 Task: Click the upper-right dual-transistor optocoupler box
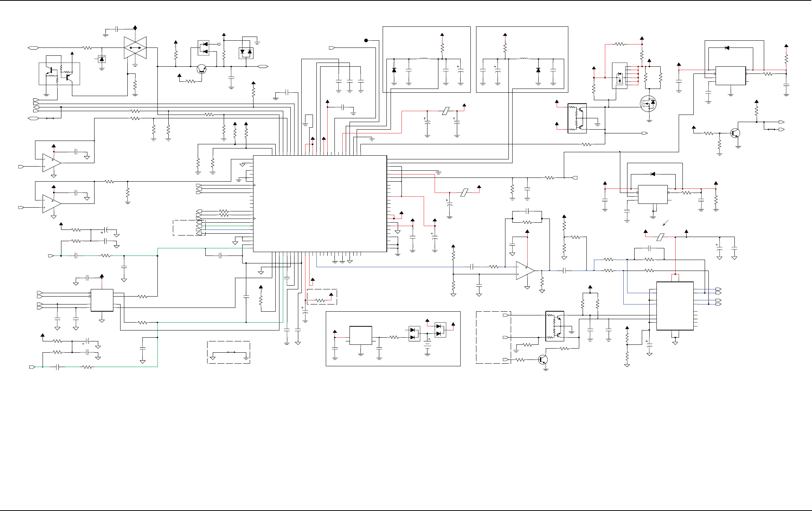tap(577, 118)
